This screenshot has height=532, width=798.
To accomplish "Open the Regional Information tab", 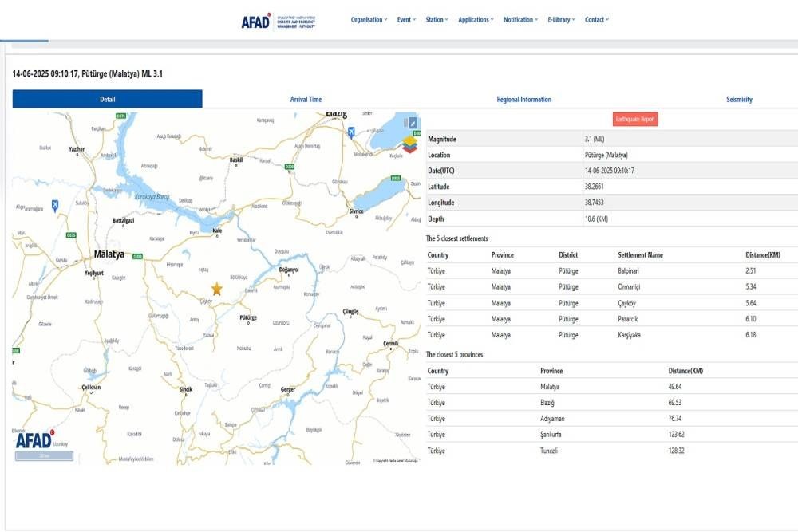I will click(x=525, y=99).
